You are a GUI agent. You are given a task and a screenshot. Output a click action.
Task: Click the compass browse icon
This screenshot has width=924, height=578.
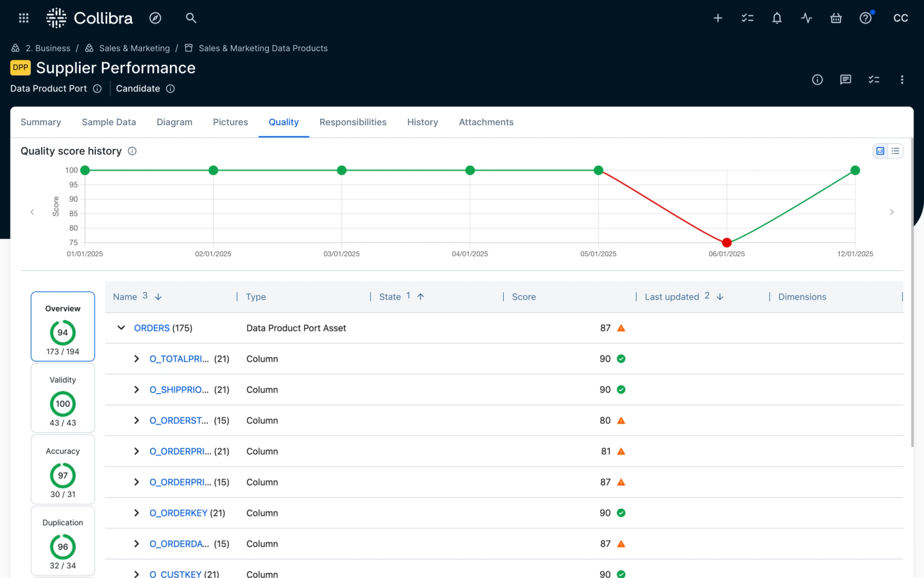coord(155,18)
